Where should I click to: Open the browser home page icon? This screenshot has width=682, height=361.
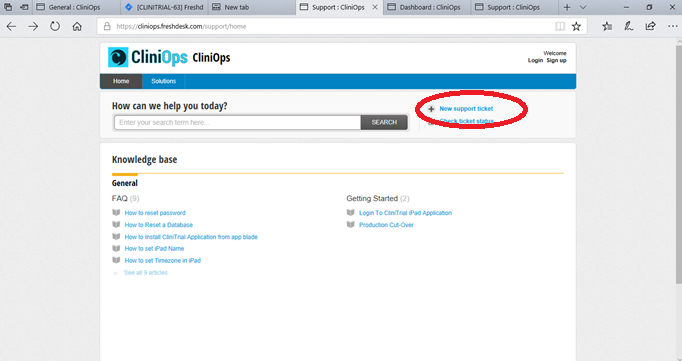pos(77,27)
